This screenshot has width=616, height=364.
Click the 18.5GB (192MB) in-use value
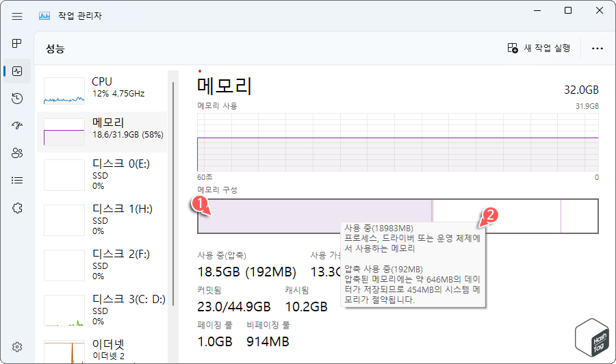246,272
